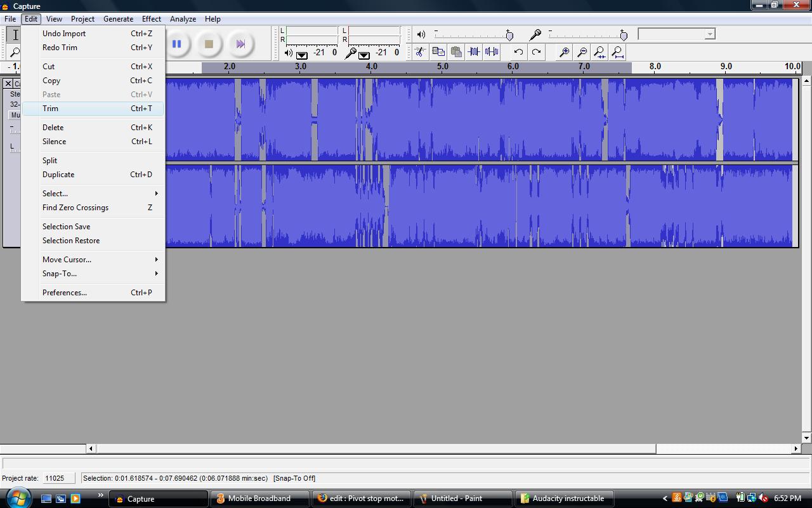Click the 8.0 mark on timeline ruler
812x508 pixels.
(x=655, y=66)
